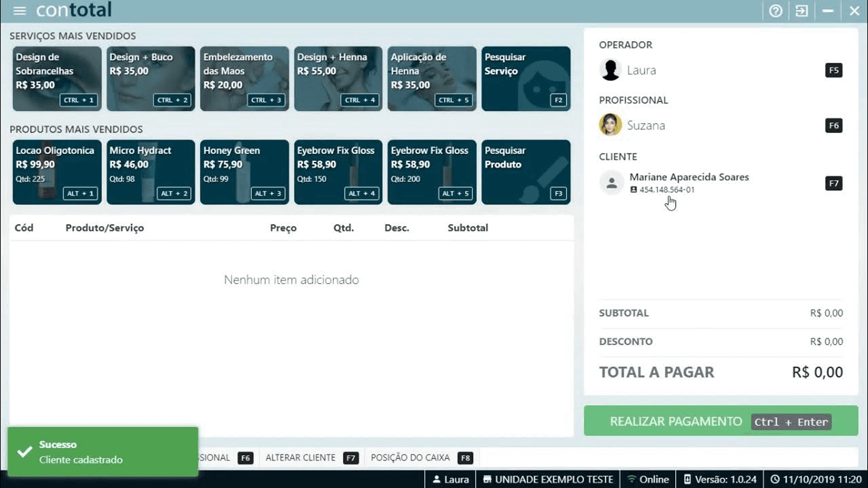
Task: Click the Produto/Serviço column header
Action: tap(104, 228)
